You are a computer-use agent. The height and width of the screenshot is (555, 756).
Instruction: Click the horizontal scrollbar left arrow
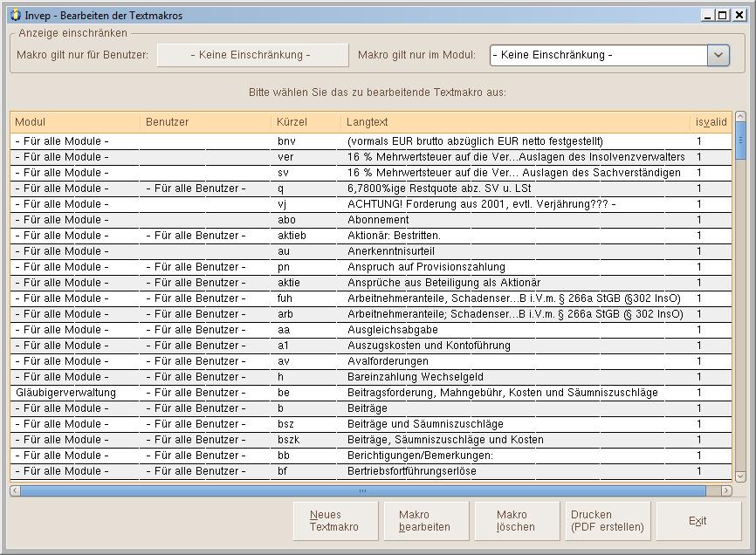pyautogui.click(x=16, y=490)
